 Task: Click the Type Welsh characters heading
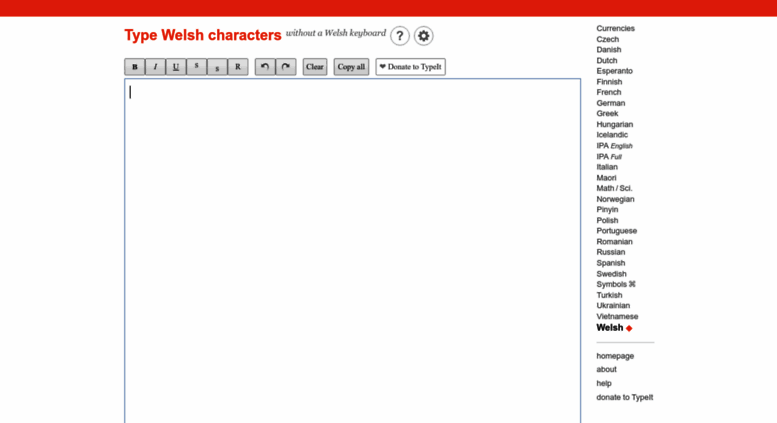(x=203, y=35)
